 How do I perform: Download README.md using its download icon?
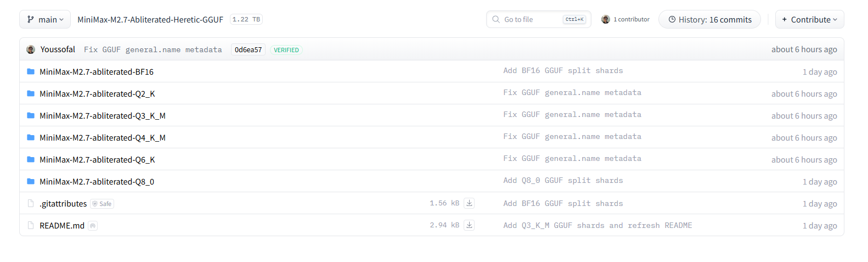tap(469, 225)
